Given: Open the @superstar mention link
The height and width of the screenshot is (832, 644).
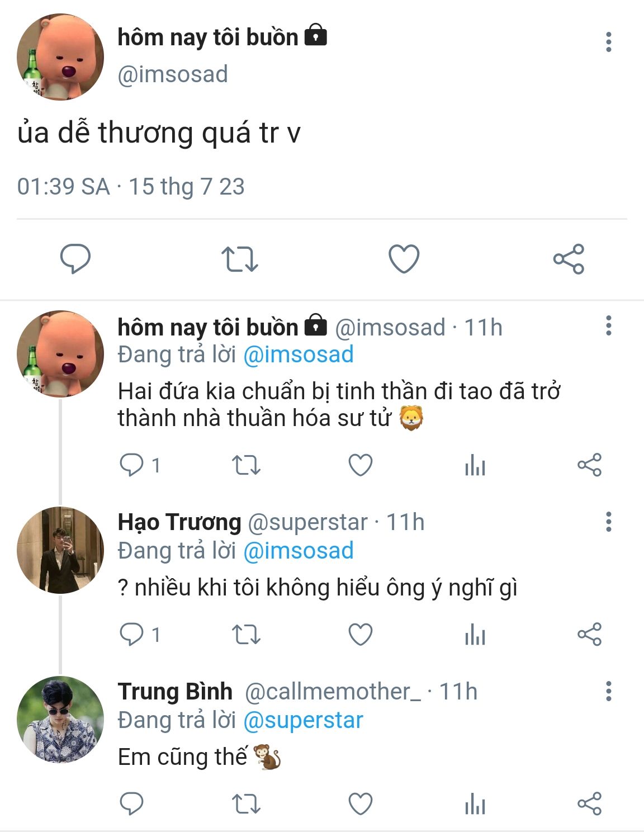Looking at the screenshot, I should 304,720.
